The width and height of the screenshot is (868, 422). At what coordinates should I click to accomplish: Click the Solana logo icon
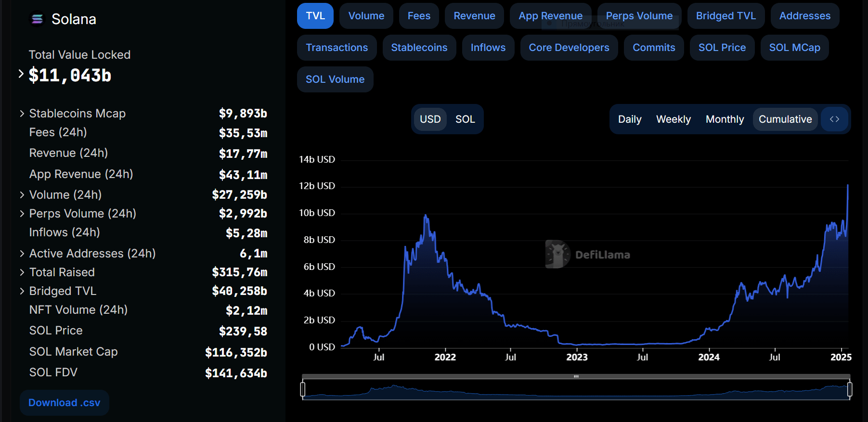pyautogui.click(x=37, y=19)
